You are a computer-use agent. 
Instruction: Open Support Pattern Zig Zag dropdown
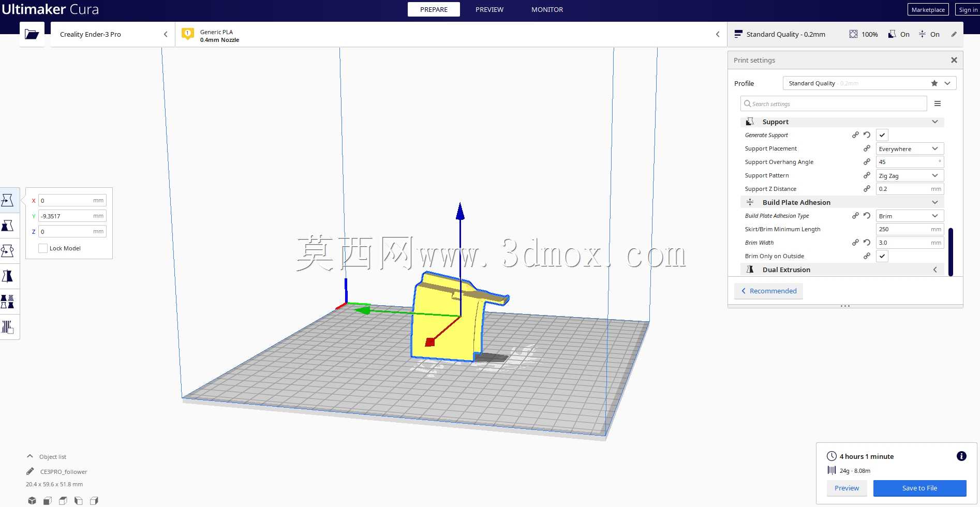(x=910, y=175)
